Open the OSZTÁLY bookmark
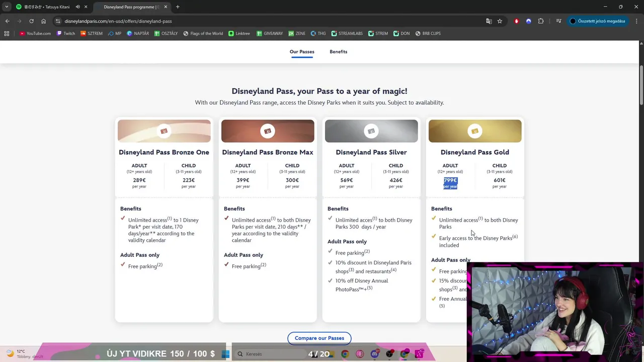Viewport: 644px width, 362px height. coord(166,33)
